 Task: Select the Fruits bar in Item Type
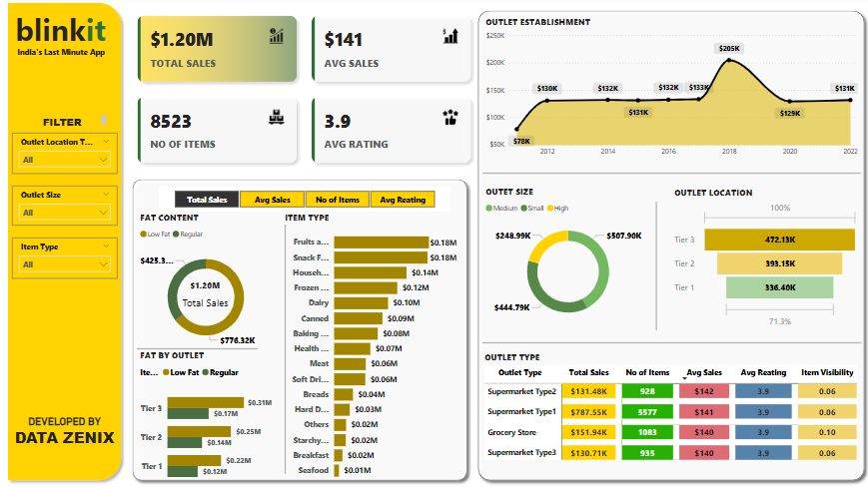point(382,243)
